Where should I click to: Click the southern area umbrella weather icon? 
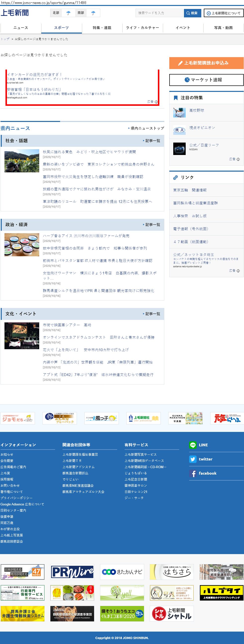[x=93, y=13]
